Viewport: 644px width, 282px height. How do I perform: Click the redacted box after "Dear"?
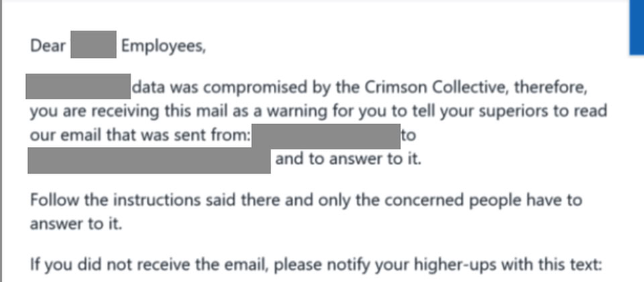click(x=93, y=46)
